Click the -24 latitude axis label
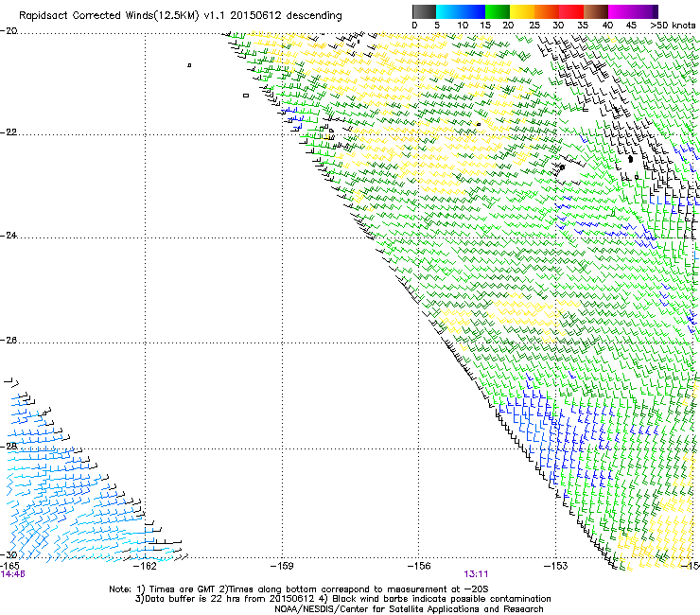 (x=9, y=236)
